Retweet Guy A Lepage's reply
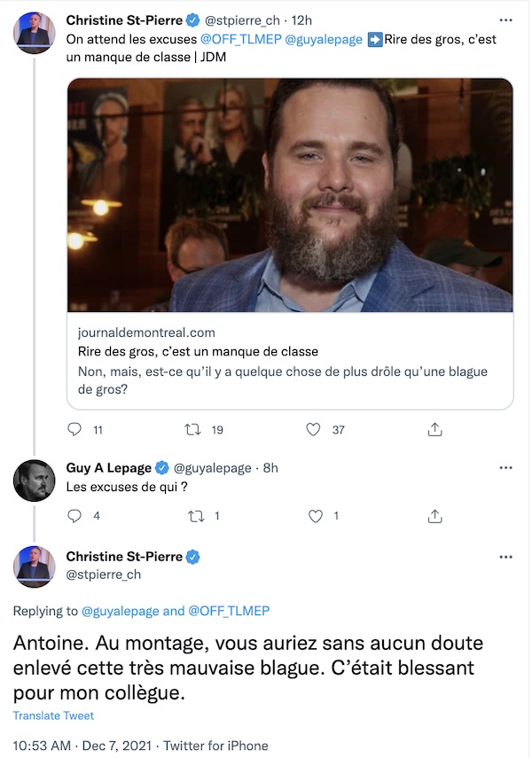This screenshot has width=532, height=758. 196,516
